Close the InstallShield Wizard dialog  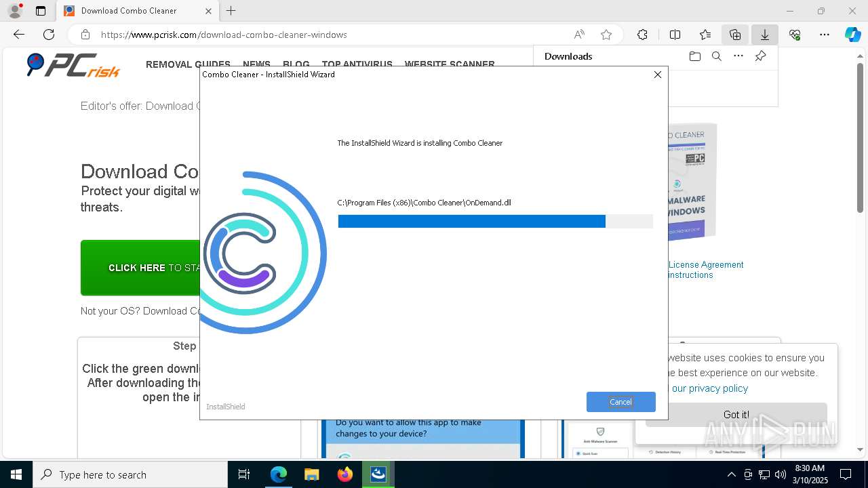[x=657, y=75]
